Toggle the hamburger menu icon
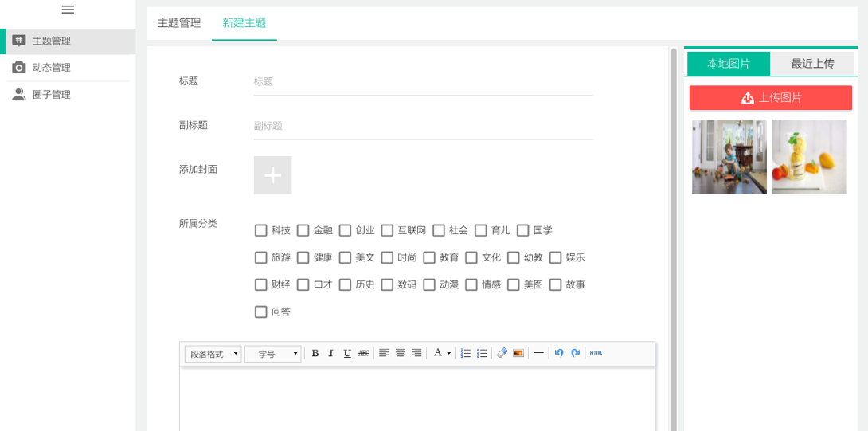Image resolution: width=868 pixels, height=431 pixels. [68, 10]
